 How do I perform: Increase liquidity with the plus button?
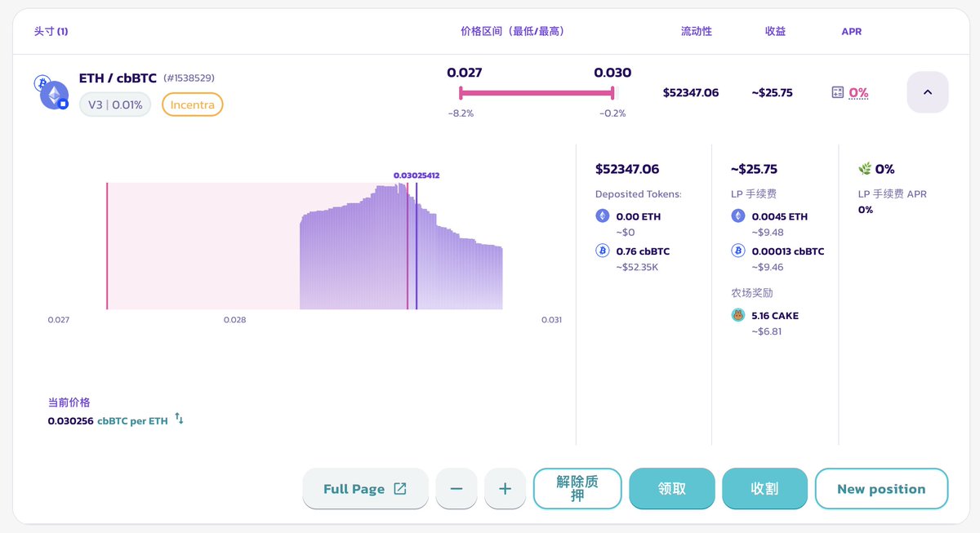pyautogui.click(x=505, y=489)
